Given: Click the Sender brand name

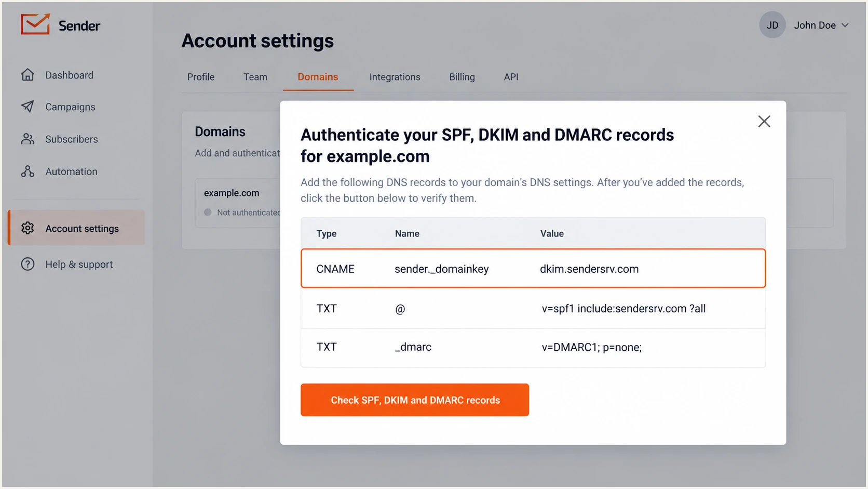Looking at the screenshot, I should click(79, 25).
